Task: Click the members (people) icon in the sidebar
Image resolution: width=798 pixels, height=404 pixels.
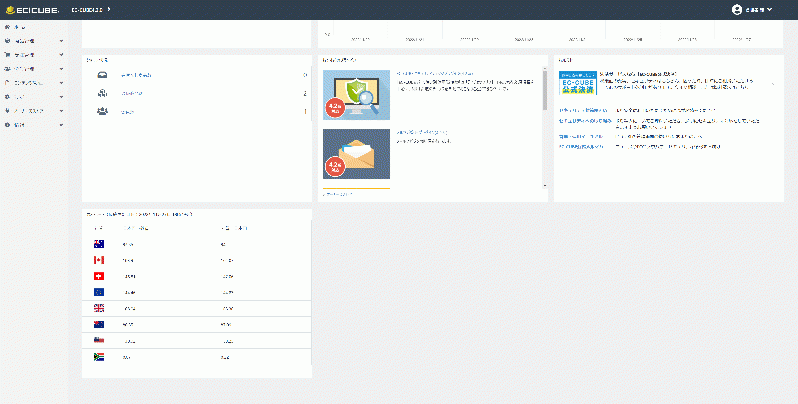Action: [7, 69]
